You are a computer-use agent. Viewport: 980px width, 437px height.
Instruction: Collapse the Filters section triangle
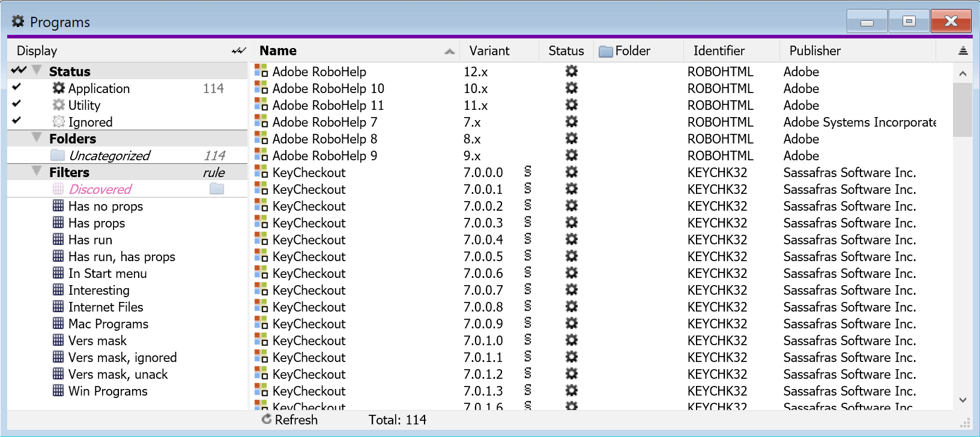point(37,172)
